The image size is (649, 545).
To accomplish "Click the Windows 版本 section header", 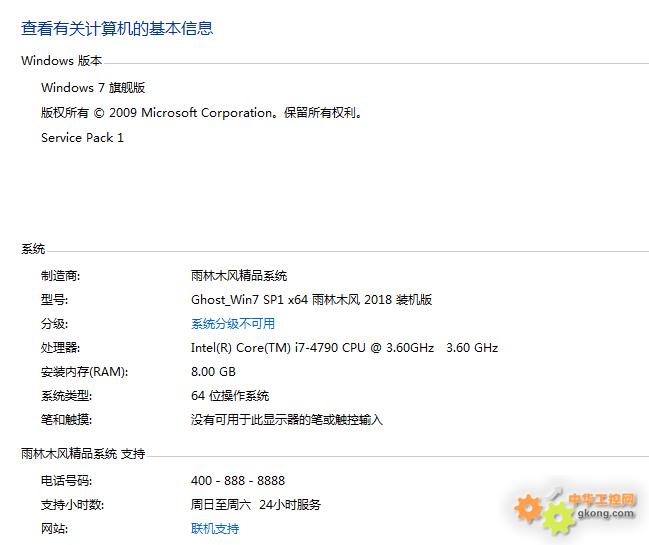I will pyautogui.click(x=61, y=60).
